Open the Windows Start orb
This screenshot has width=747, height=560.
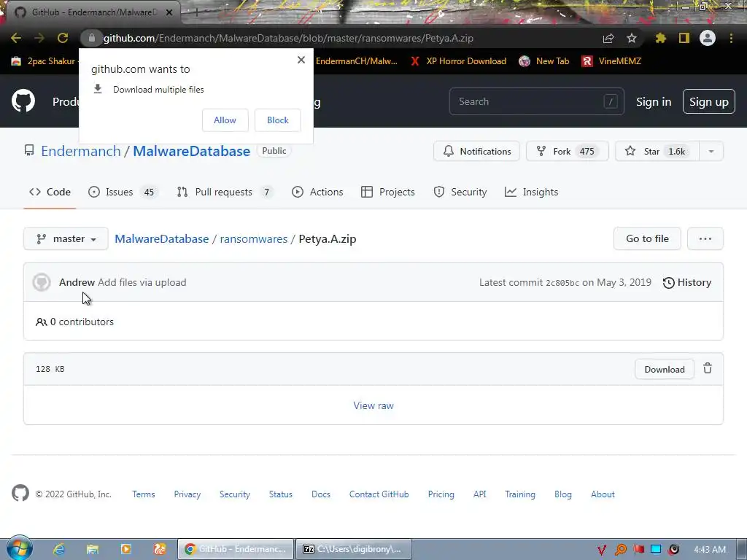[x=20, y=548]
